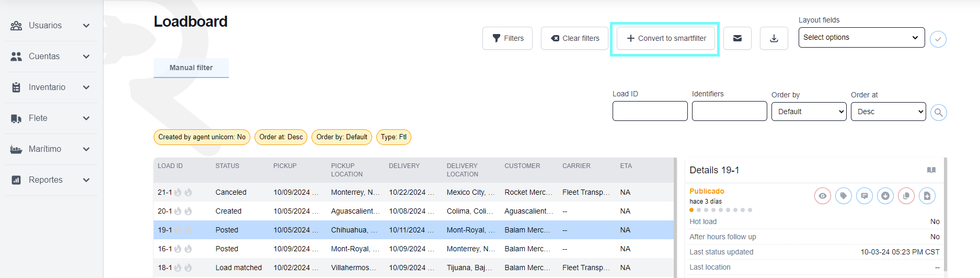
Task: Expand the Usuarios menu chevron
Action: [86, 26]
